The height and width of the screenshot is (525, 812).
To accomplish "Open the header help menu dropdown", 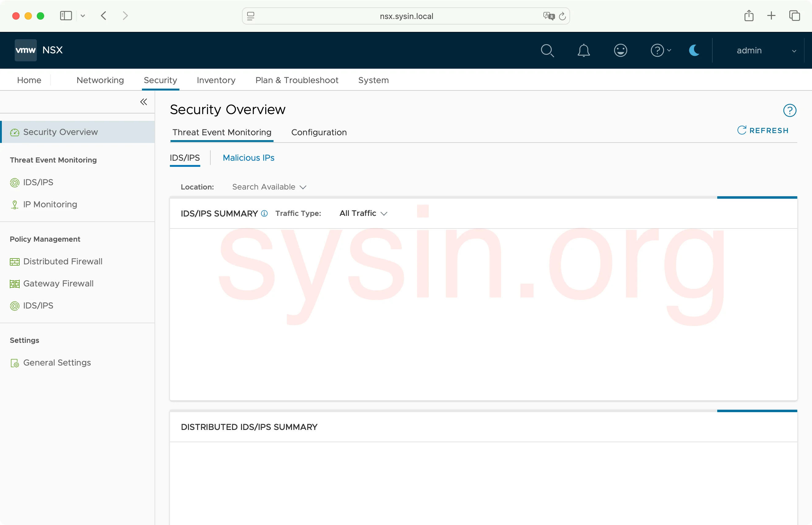I will 661,51.
